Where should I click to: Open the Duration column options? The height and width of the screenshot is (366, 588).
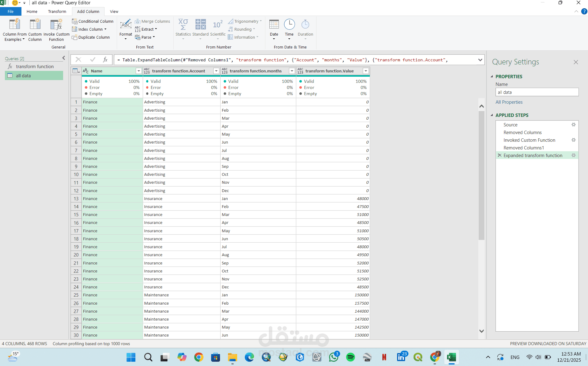[x=305, y=30]
